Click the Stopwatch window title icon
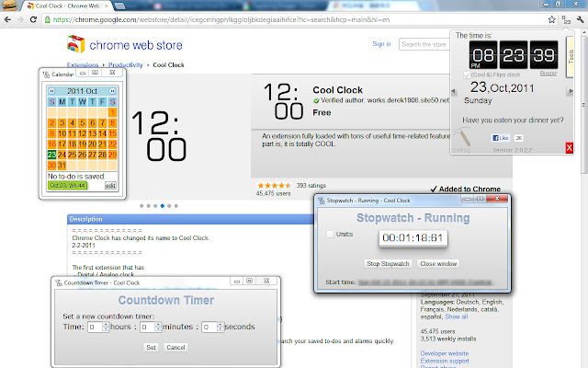 tap(322, 201)
